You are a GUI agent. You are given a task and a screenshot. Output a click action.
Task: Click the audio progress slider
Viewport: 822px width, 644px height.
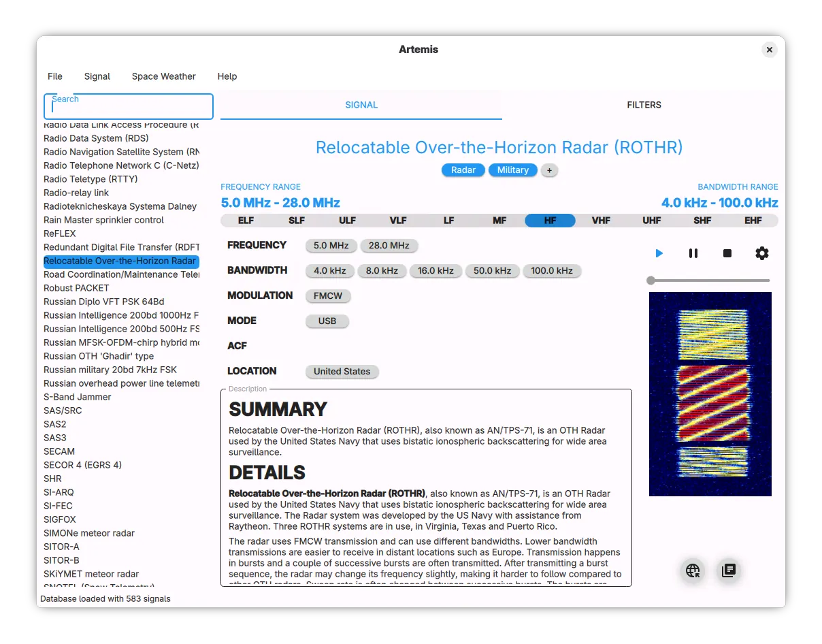(x=709, y=280)
